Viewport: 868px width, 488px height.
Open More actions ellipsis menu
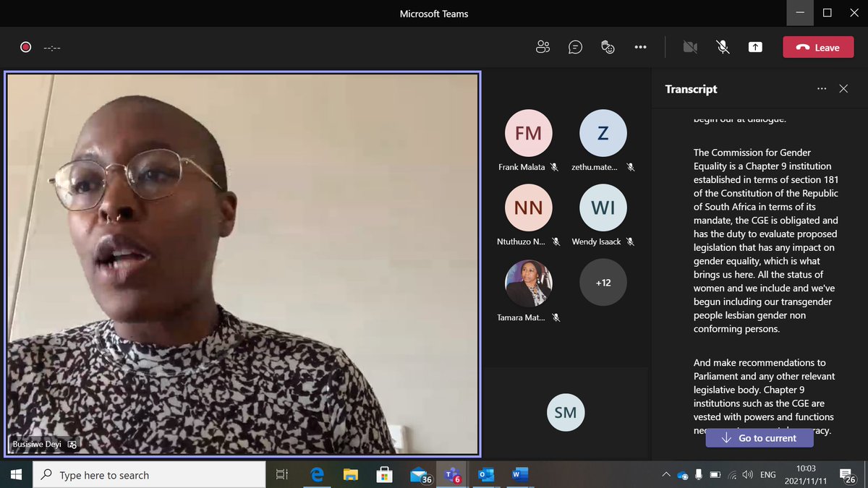(640, 47)
